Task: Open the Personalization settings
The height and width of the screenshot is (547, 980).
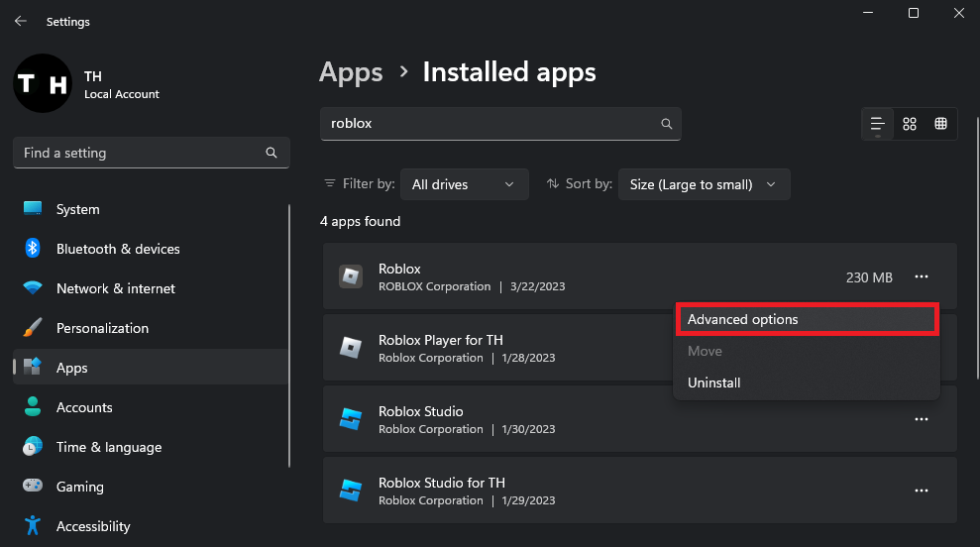Action: click(x=102, y=328)
